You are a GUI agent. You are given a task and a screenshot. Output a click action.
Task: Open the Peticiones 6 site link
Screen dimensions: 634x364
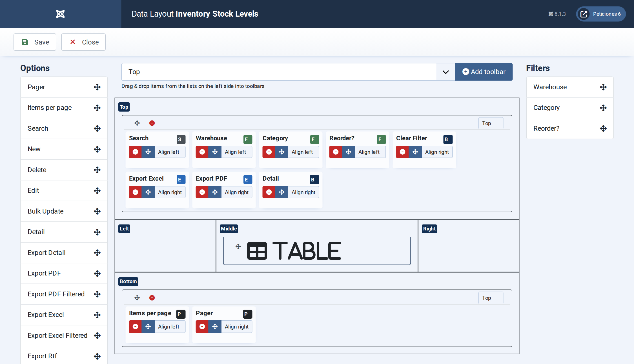(601, 14)
